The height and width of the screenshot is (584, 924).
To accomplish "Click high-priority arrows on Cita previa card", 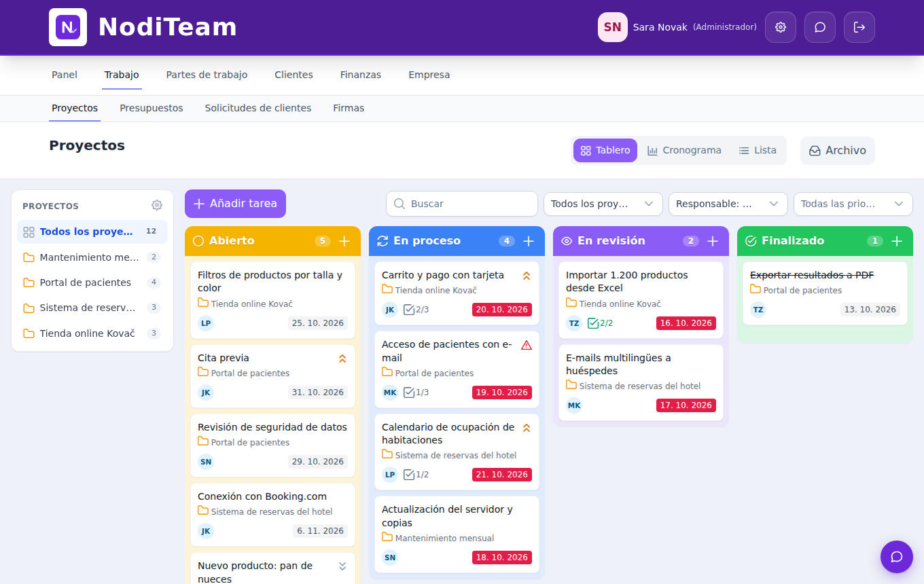I will point(342,359).
